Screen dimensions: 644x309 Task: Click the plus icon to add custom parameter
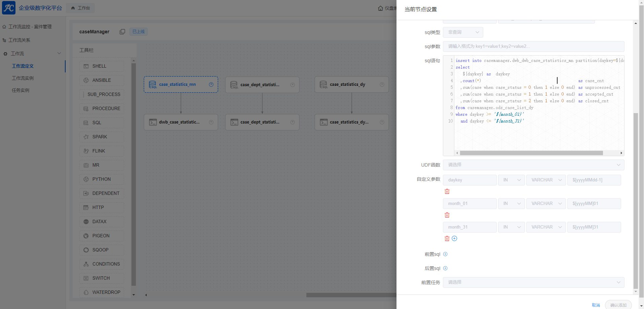454,239
